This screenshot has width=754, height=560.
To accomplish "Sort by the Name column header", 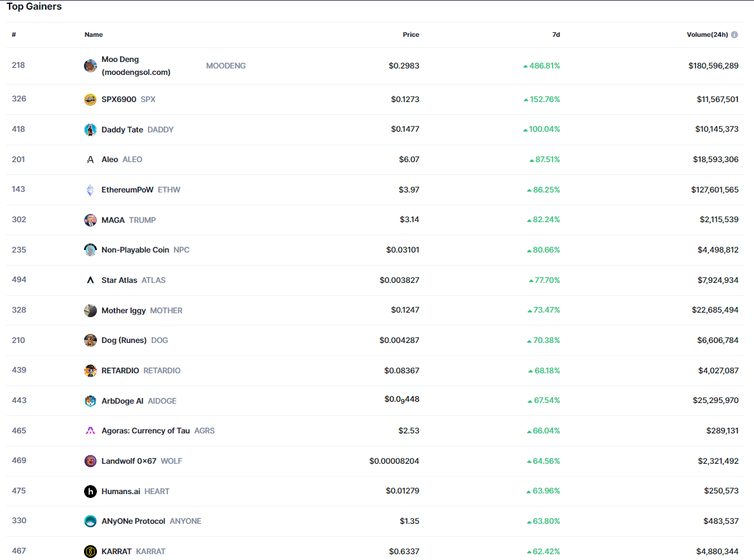I will (94, 35).
